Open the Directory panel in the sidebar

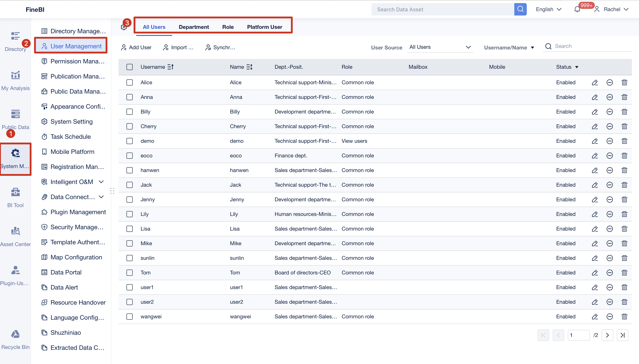point(15,41)
